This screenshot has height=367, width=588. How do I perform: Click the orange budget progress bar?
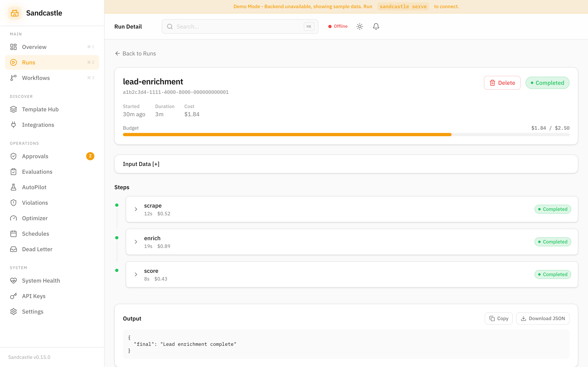(x=287, y=135)
